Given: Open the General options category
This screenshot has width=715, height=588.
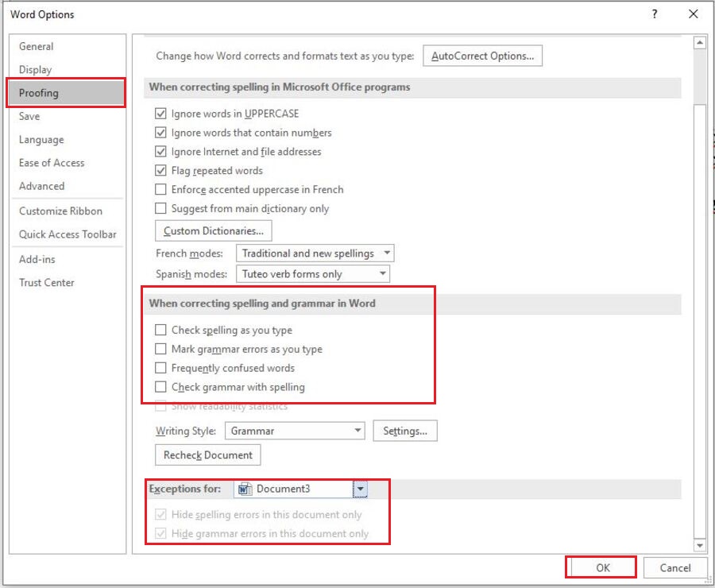Looking at the screenshot, I should coord(68,47).
